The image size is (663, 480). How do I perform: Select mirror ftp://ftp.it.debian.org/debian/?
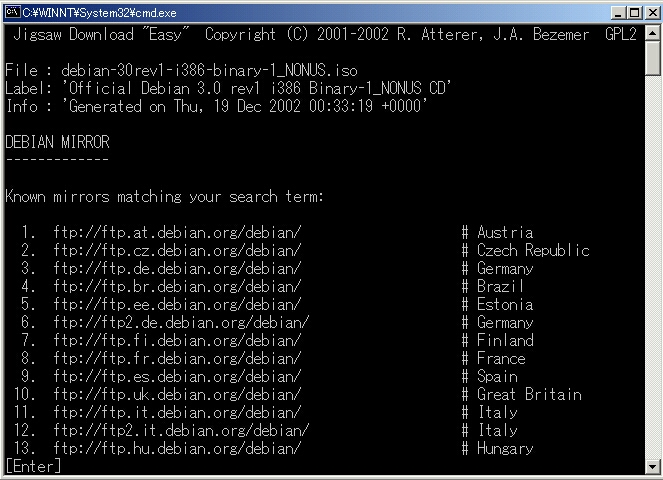[x=177, y=412]
